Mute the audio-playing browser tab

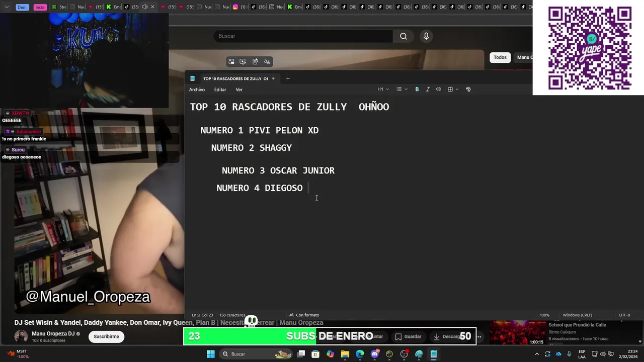(144, 7)
